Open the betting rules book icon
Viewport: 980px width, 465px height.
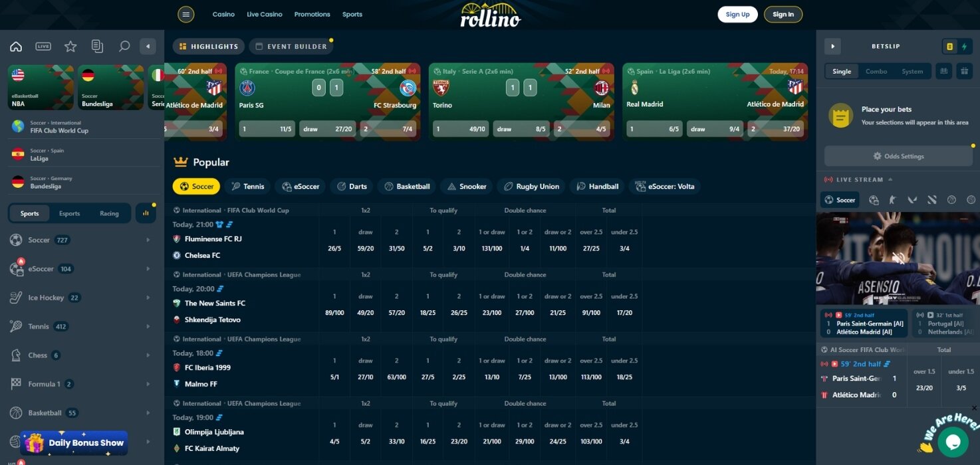943,71
